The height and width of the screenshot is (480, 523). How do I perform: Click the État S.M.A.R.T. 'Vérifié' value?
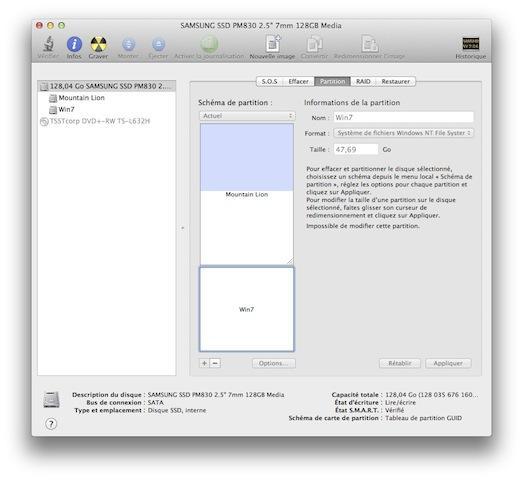[x=394, y=410]
